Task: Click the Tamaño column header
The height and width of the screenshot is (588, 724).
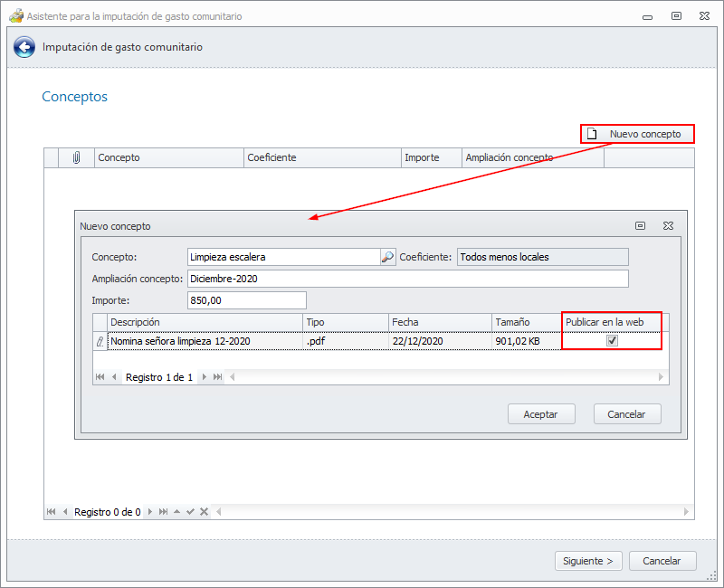Action: coord(527,322)
